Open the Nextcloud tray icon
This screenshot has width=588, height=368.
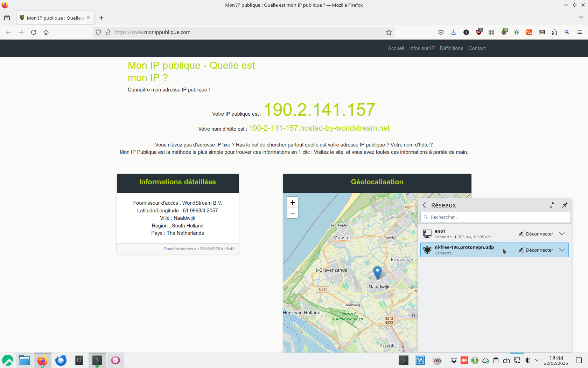(485, 360)
